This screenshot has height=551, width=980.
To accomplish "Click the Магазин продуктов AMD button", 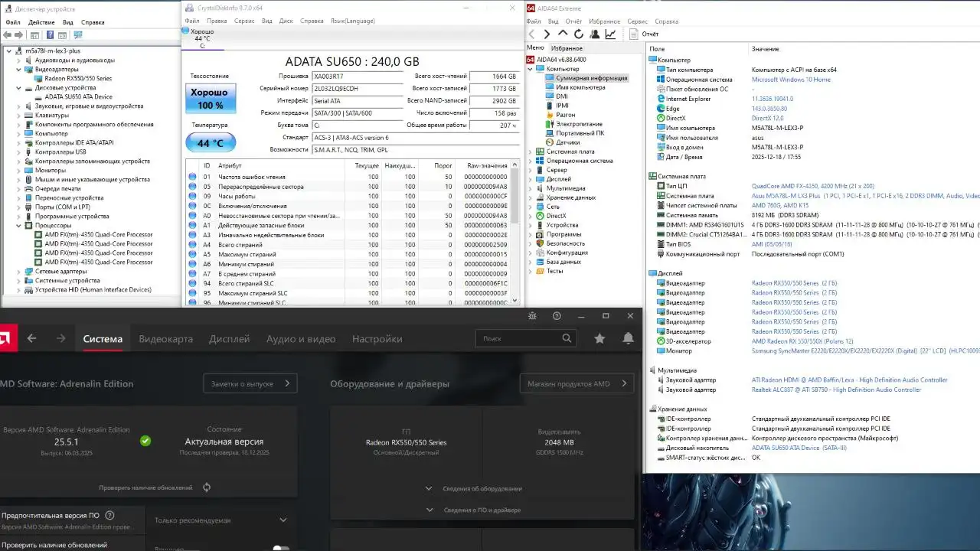I will click(x=577, y=383).
